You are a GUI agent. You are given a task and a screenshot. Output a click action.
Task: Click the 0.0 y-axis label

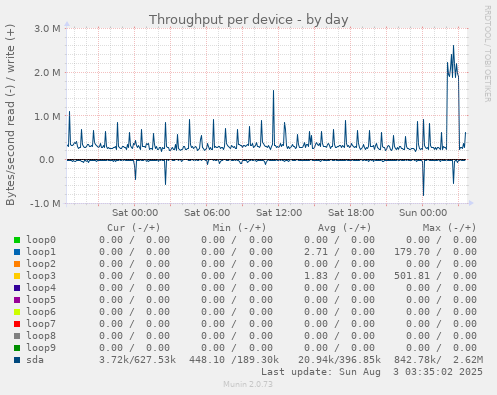point(47,160)
